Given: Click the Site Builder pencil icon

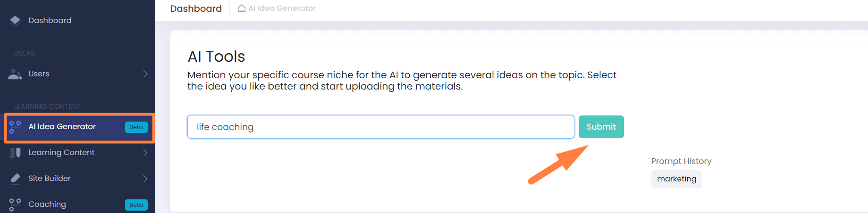Looking at the screenshot, I should (x=15, y=179).
